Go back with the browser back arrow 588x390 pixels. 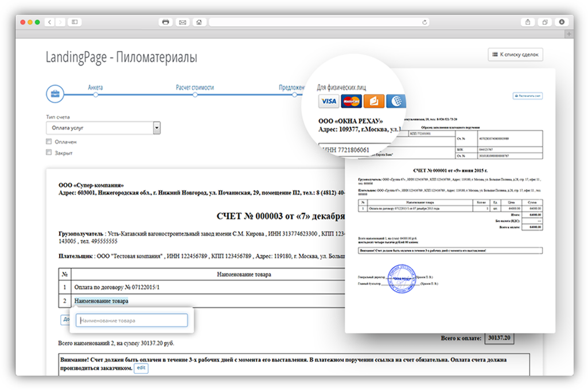49,22
